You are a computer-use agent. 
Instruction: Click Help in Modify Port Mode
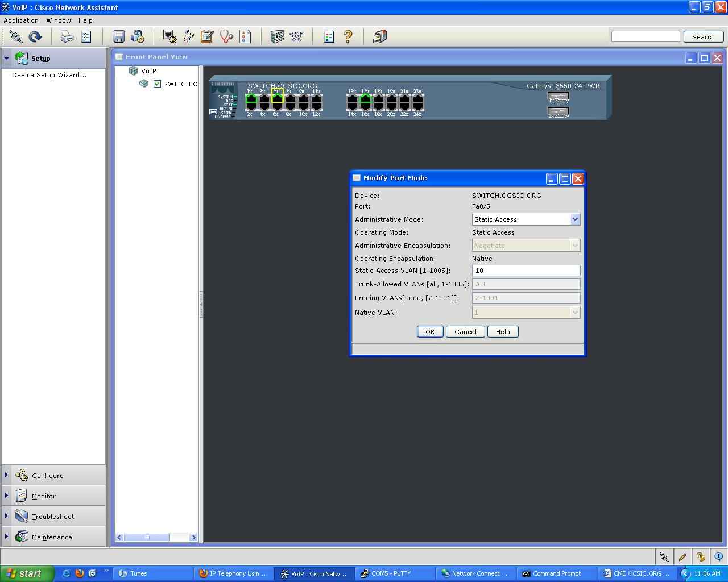503,332
